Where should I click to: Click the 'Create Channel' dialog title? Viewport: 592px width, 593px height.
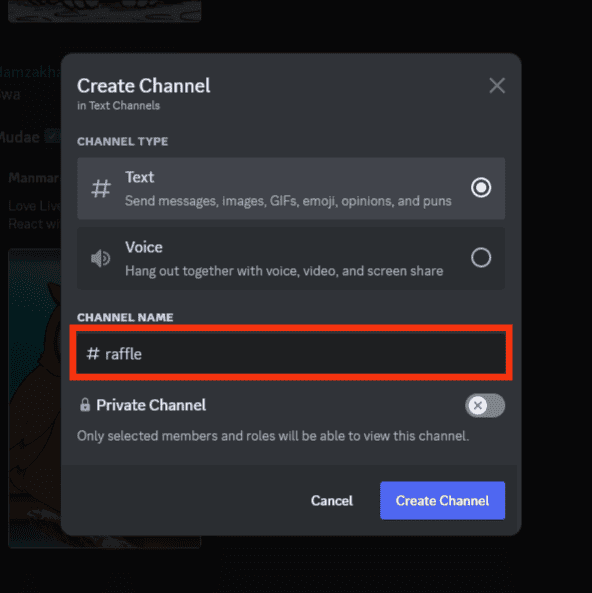(x=144, y=86)
